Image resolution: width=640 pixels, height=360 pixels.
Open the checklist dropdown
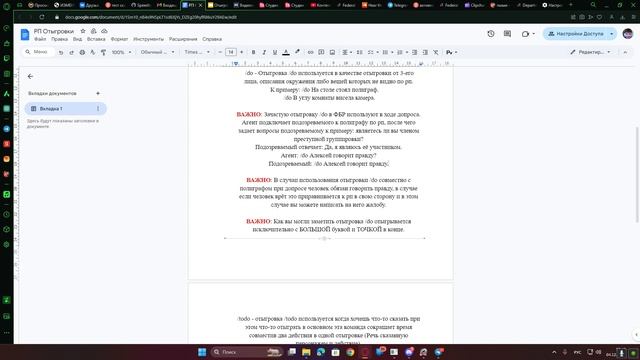(373, 52)
